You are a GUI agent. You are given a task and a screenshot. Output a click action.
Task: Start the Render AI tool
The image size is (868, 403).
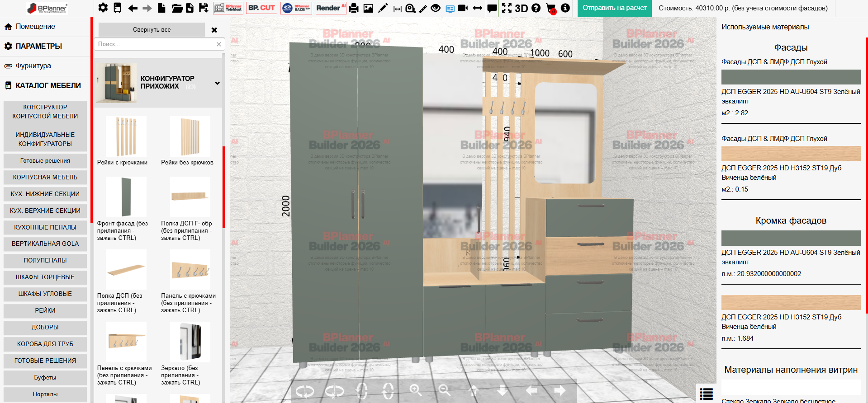(x=331, y=8)
